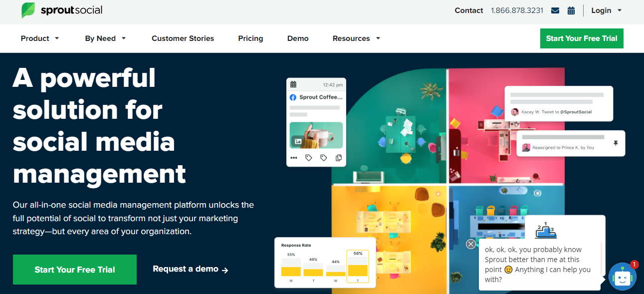The width and height of the screenshot is (644, 294).
Task: Click the Sprout Social leaf logo
Action: click(x=28, y=10)
